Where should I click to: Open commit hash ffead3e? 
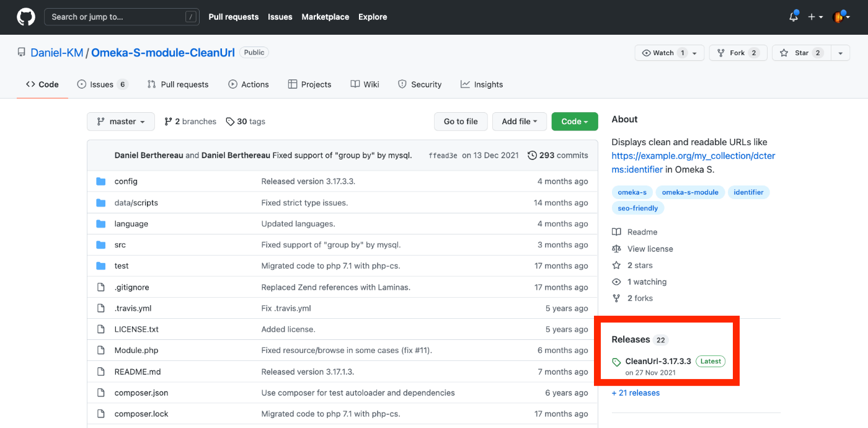(443, 156)
